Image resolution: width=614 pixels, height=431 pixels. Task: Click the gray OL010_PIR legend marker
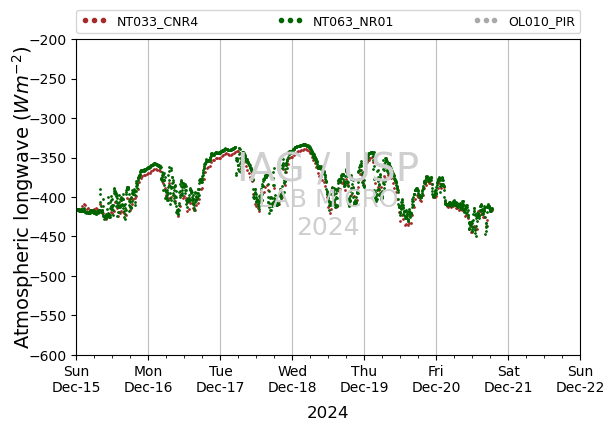pos(486,21)
